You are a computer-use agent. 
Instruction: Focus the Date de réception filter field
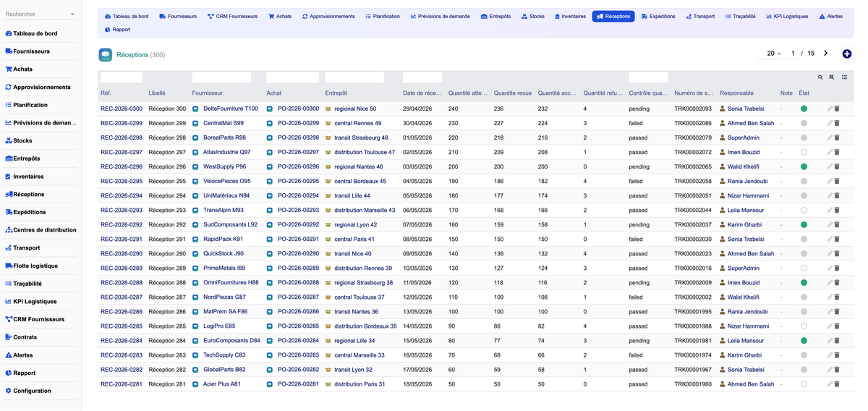pos(422,77)
